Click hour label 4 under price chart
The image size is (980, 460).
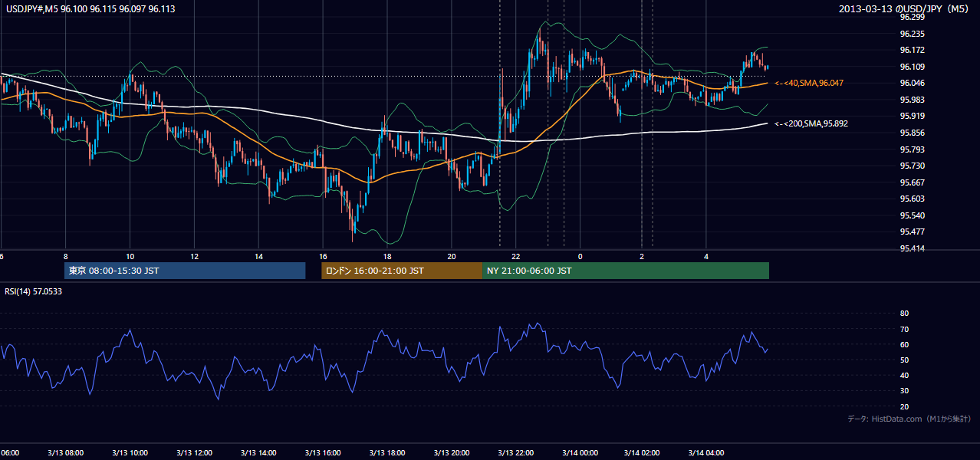pyautogui.click(x=705, y=256)
